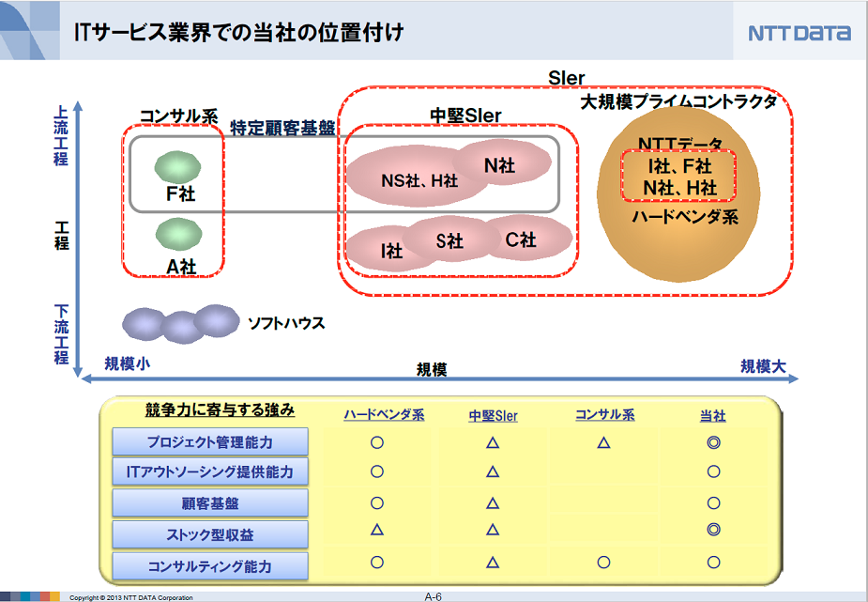Select the copyright 2013 NTT DATA Corporation text
This screenshot has height=602, width=868.
point(131,597)
